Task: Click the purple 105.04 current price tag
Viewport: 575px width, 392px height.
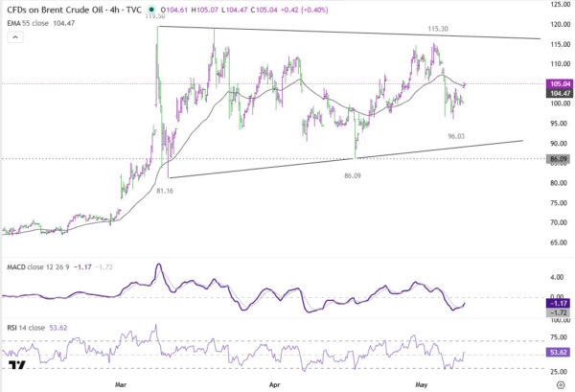Action: tap(560, 83)
